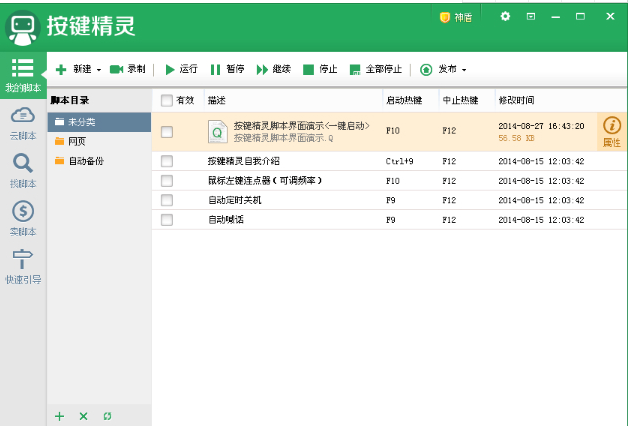Click the refresh icon below script directory
The width and height of the screenshot is (628, 426).
pos(107,416)
